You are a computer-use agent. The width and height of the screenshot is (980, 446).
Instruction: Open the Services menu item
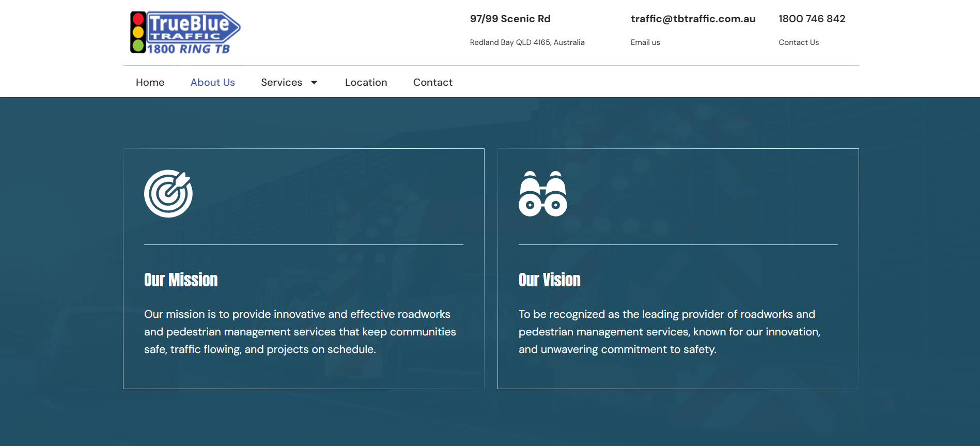click(282, 83)
